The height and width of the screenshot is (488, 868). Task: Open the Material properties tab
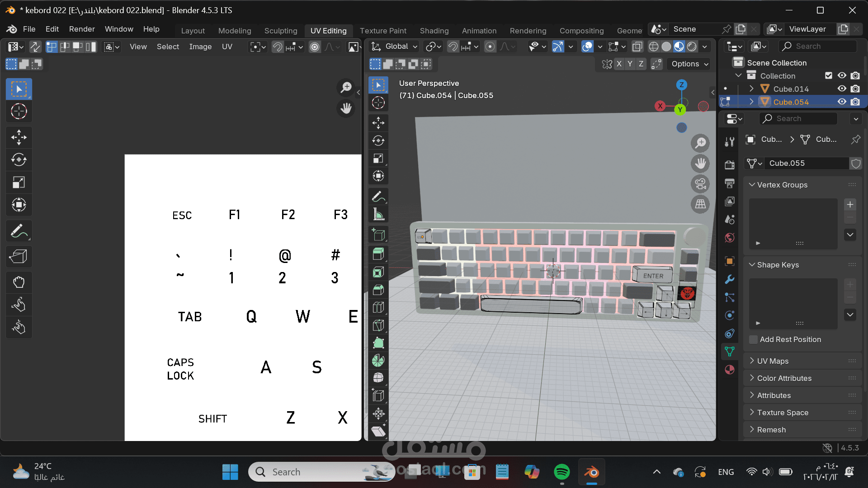click(729, 370)
